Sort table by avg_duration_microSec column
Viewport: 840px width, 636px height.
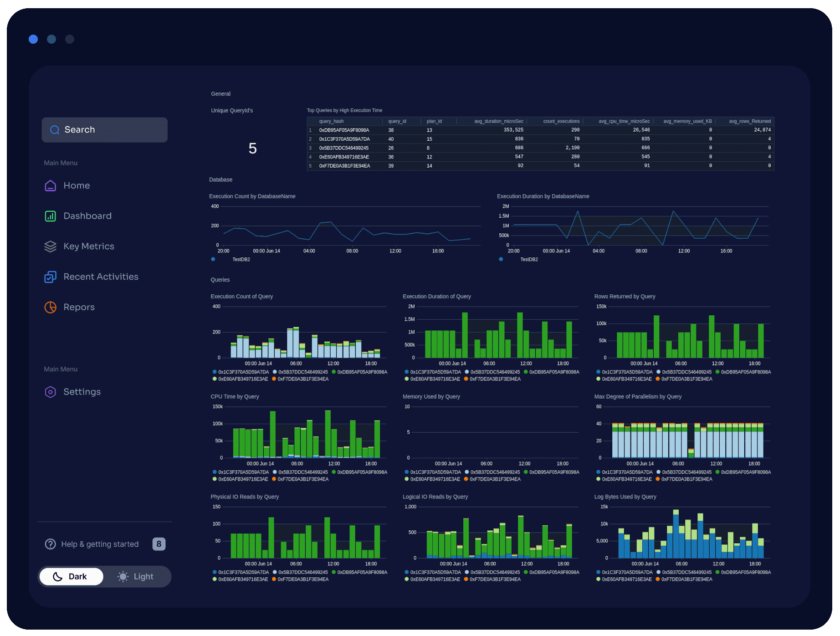coord(499,121)
